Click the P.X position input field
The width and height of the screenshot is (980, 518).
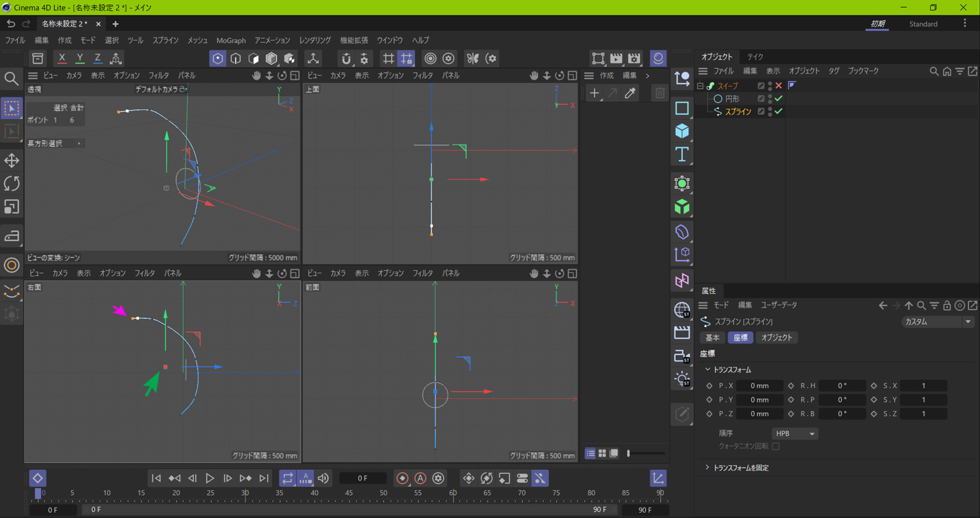[759, 386]
